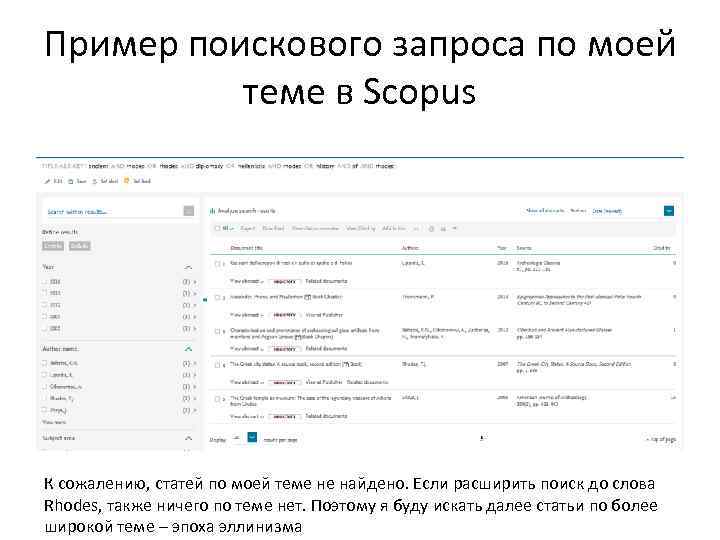Open full text button for Beltsios result
The height and width of the screenshot is (540, 720).
(284, 349)
